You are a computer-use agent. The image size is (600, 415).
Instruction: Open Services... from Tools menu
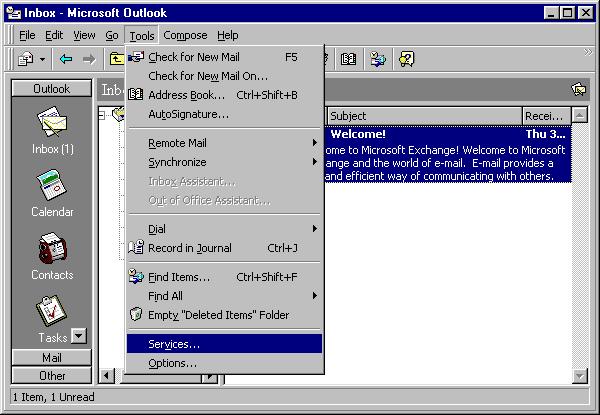(x=224, y=344)
